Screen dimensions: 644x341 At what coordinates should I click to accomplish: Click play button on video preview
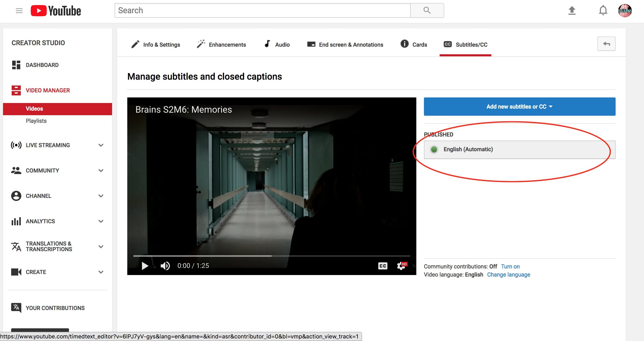click(x=144, y=266)
